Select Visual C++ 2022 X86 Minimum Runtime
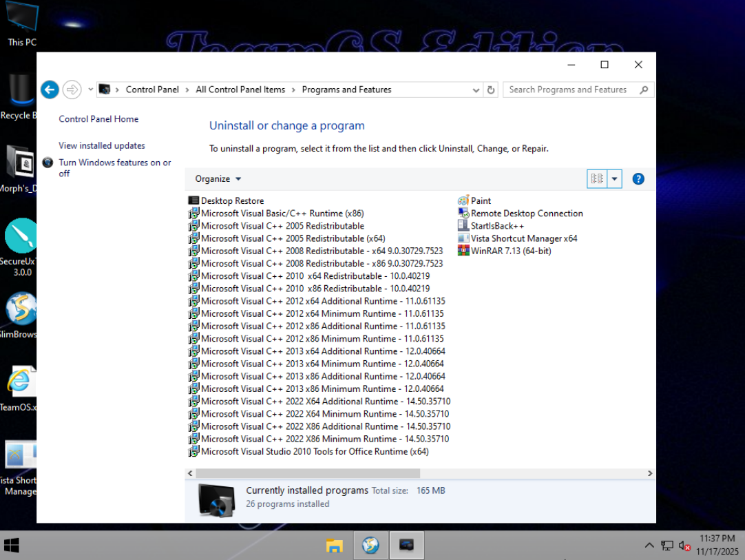The height and width of the screenshot is (560, 745). 318,439
